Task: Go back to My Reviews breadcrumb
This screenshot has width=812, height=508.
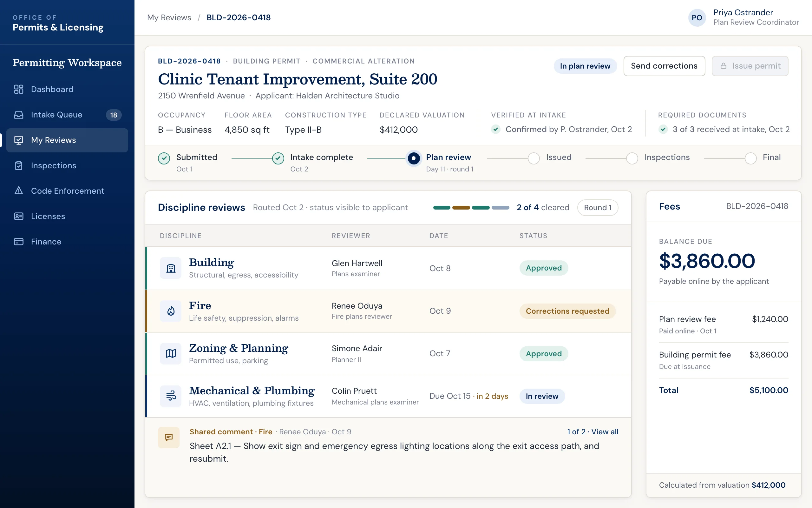Action: click(x=169, y=17)
